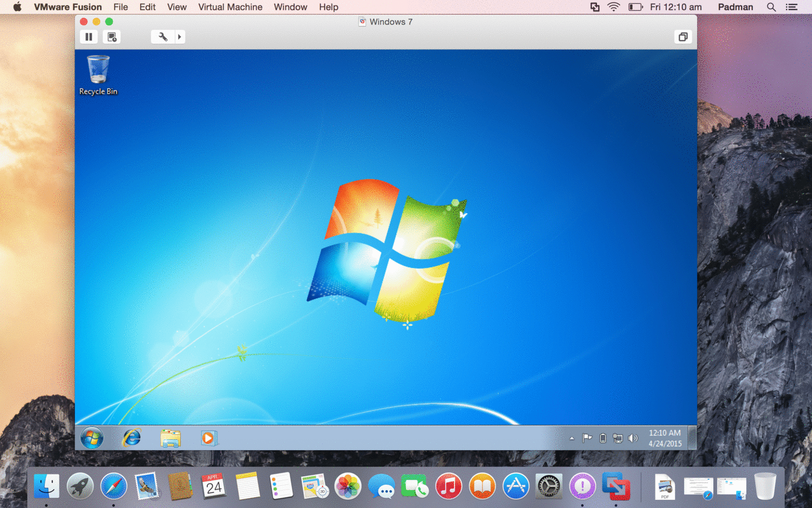Click the Windows clock showing 4/24/2015
This screenshot has height=508, width=812.
click(x=664, y=439)
